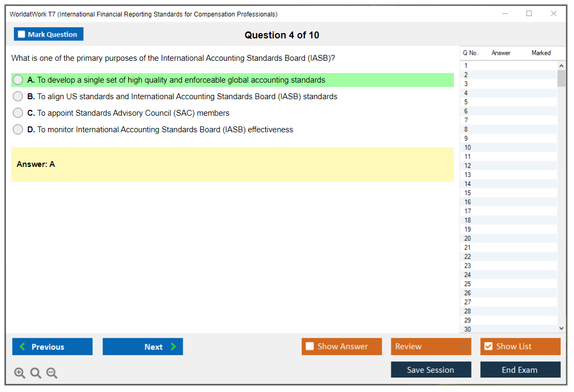
Task: Maximize the exam window
Action: point(529,14)
